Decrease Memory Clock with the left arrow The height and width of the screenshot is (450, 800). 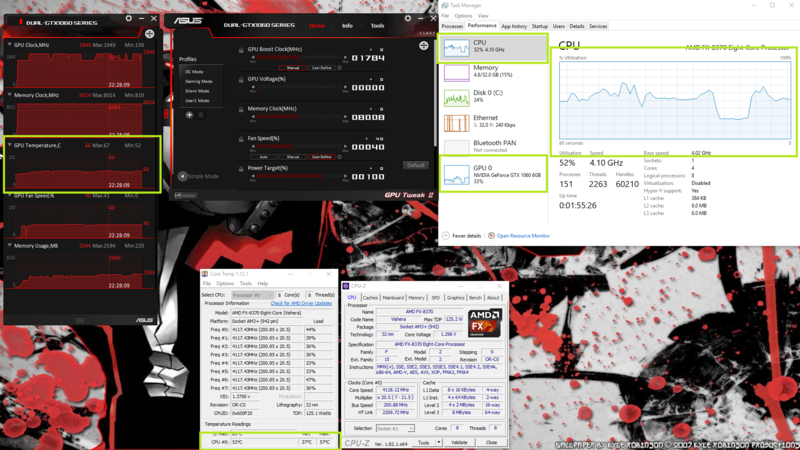[x=253, y=117]
